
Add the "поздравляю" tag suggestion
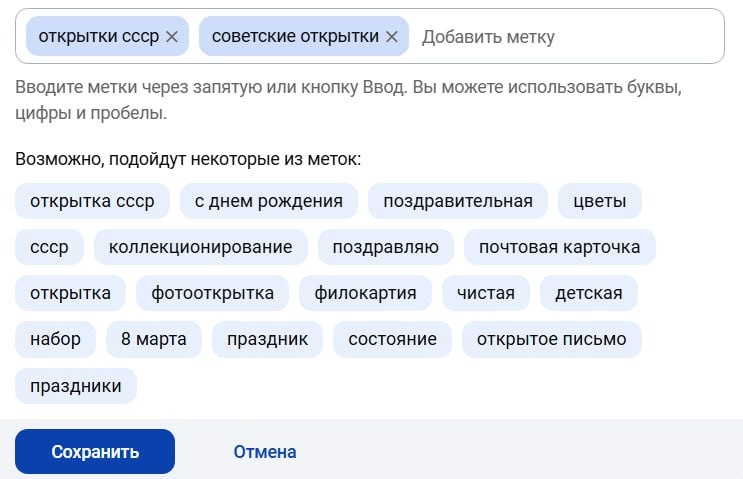pyautogui.click(x=385, y=247)
